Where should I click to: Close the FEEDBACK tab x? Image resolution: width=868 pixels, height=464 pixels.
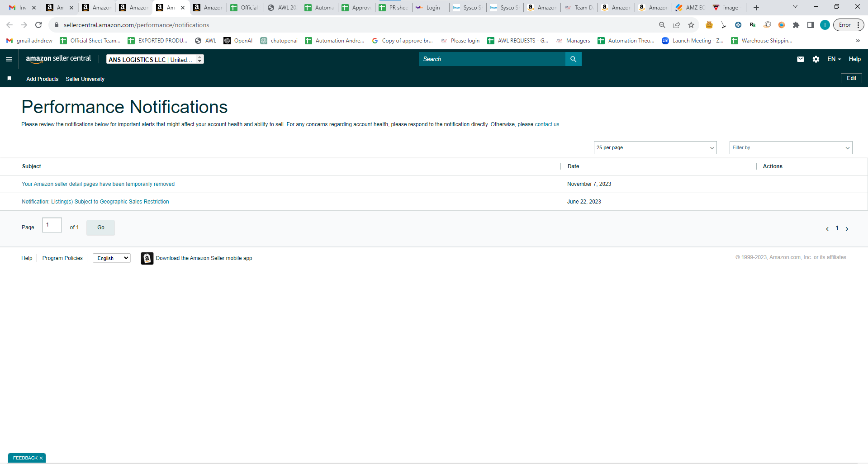41,458
